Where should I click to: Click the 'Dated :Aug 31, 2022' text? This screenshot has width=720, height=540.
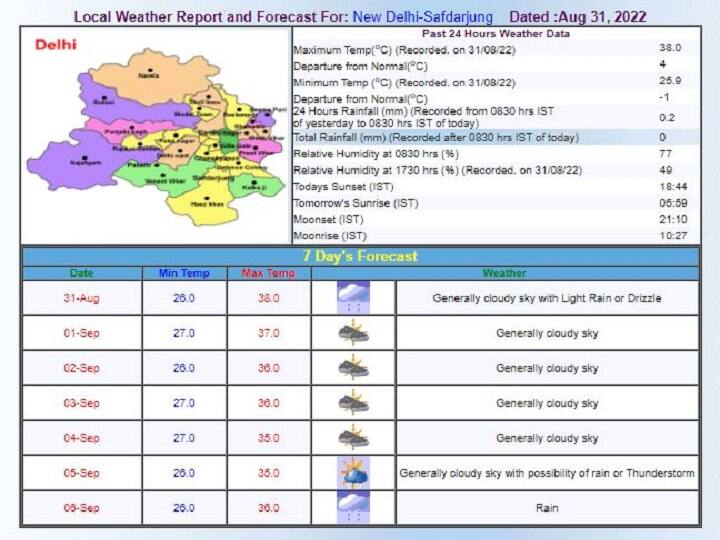578,17
